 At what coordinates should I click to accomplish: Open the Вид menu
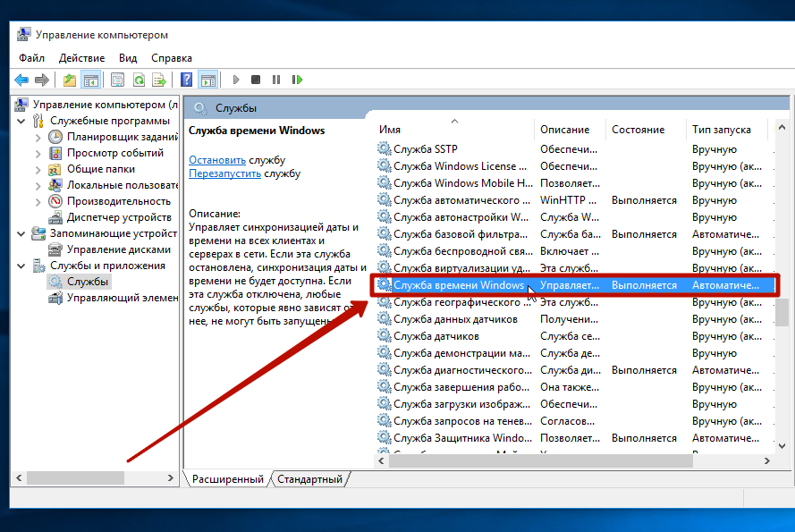click(128, 58)
